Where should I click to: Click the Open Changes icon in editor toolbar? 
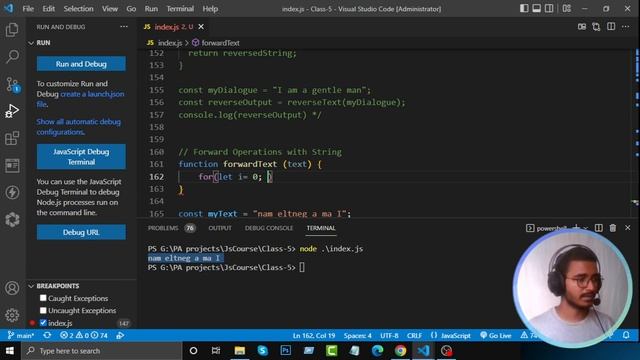pyautogui.click(x=596, y=27)
